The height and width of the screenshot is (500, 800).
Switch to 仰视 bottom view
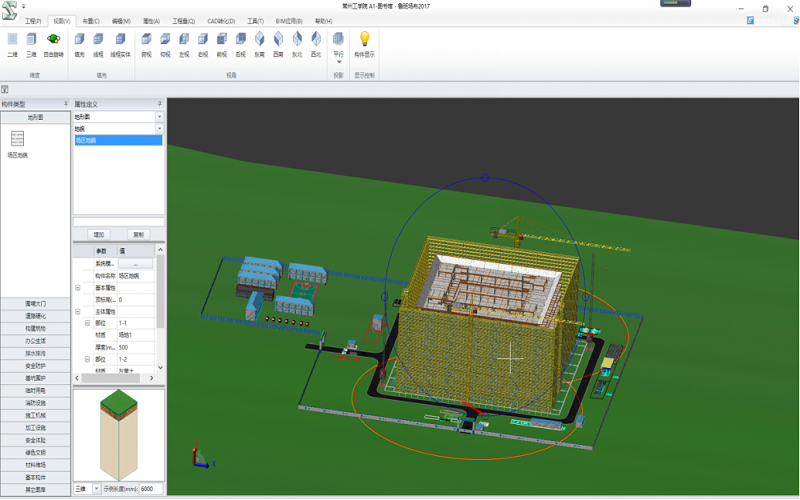165,45
